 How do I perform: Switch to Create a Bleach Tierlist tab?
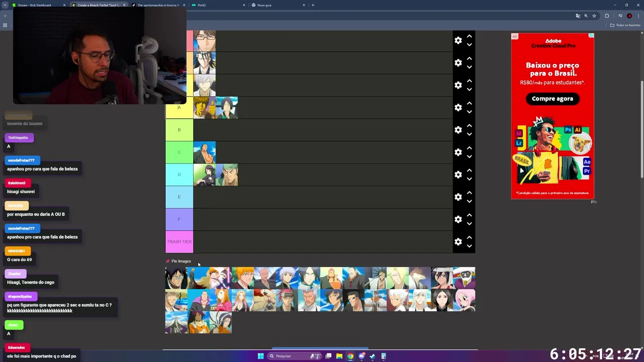point(98,5)
